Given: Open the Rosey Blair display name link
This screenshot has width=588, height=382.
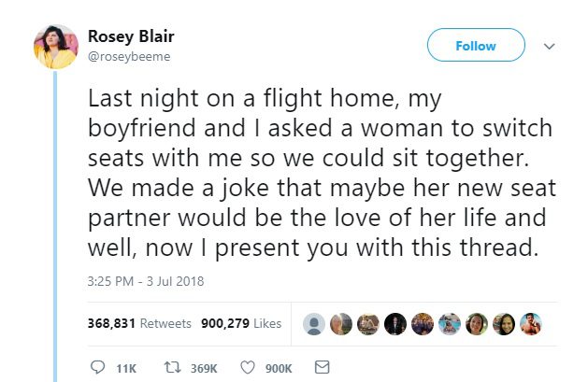Looking at the screenshot, I should 131,36.
